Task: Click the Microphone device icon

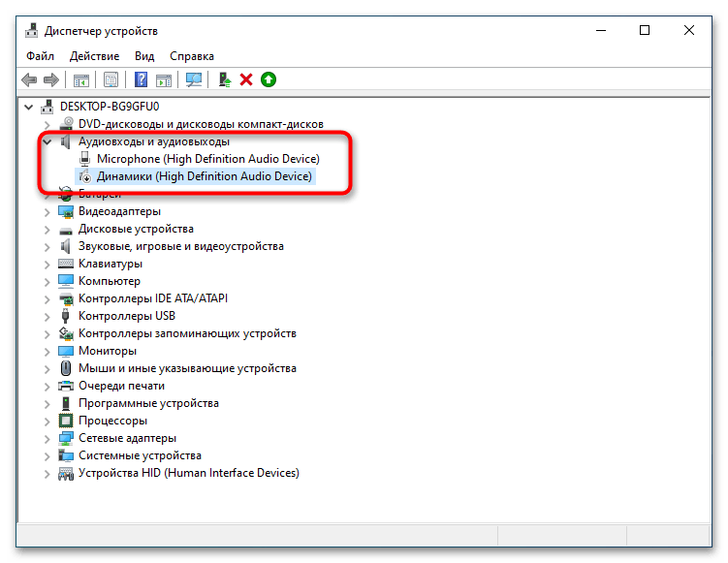Action: [x=84, y=159]
